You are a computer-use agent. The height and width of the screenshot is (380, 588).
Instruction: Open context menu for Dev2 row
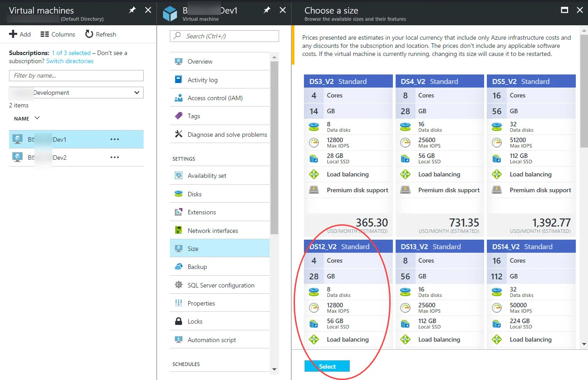click(x=115, y=158)
